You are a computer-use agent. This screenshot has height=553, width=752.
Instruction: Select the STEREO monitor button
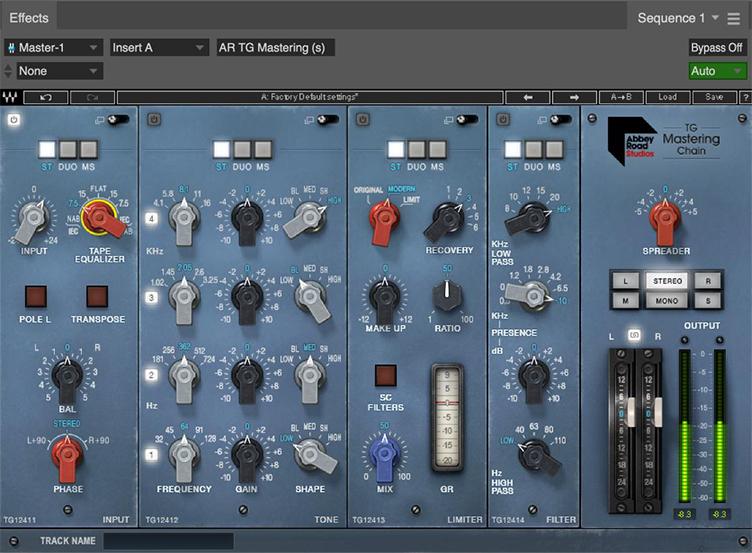pyautogui.click(x=667, y=281)
